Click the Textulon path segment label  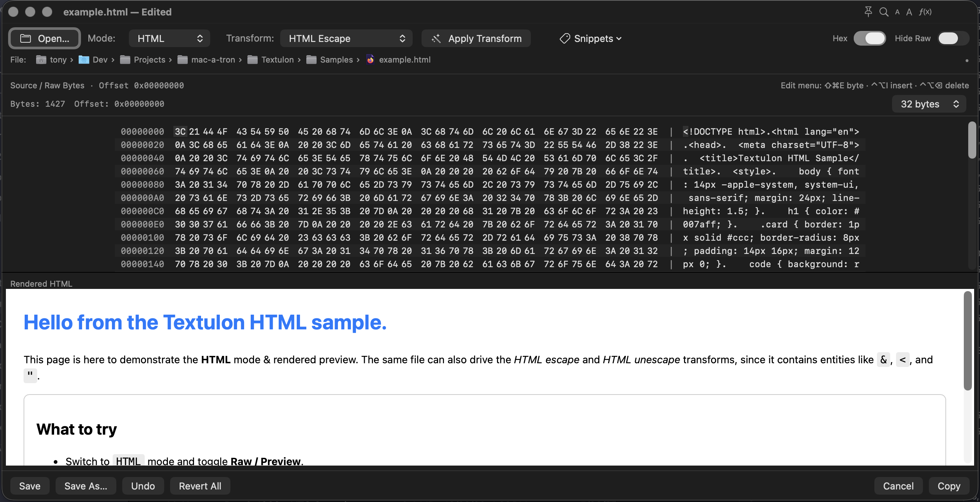[277, 60]
